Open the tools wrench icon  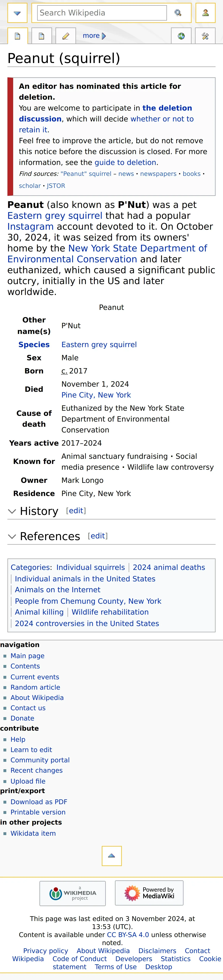(x=205, y=36)
